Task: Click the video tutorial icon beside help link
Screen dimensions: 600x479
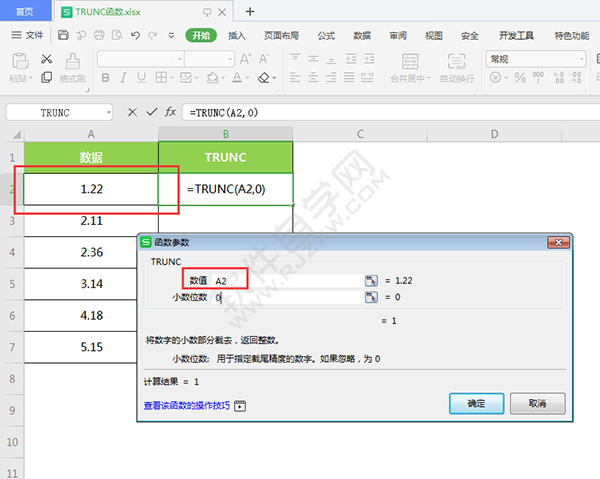Action: coord(240,407)
